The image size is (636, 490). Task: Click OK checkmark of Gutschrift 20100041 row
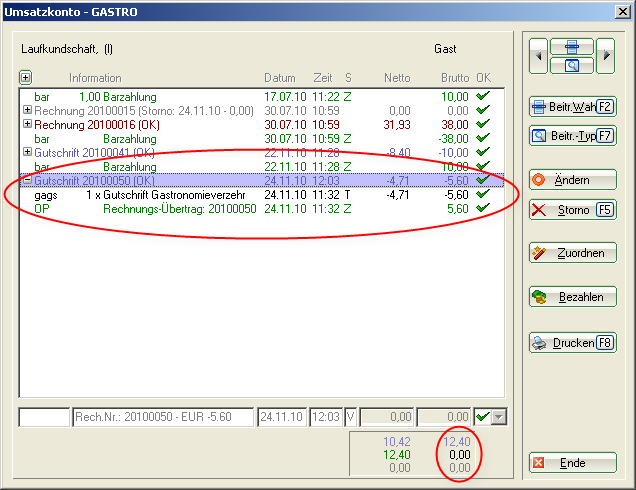coord(483,152)
